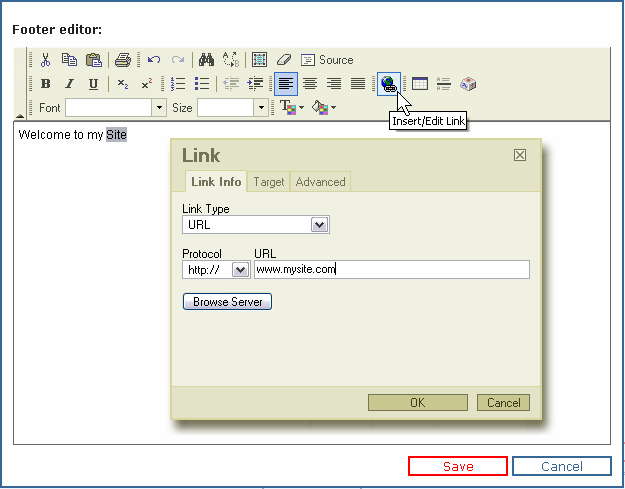The width and height of the screenshot is (625, 489).
Task: Align text right
Action: coord(334,84)
